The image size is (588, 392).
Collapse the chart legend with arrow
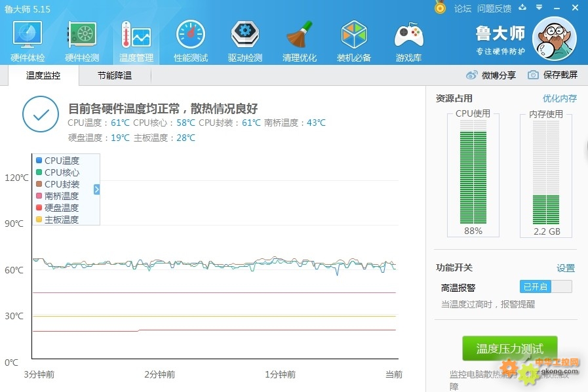[96, 189]
